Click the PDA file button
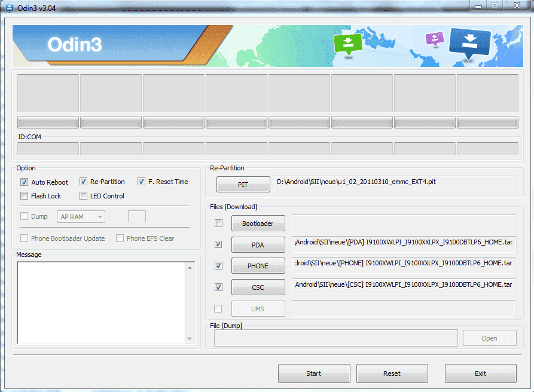Screen dimensions: 534x392 tap(258, 244)
